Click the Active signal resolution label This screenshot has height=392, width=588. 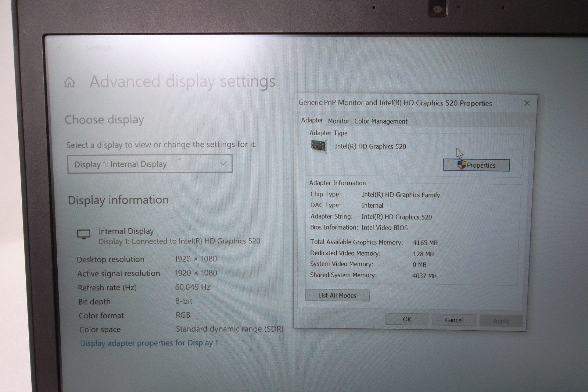[x=119, y=273]
